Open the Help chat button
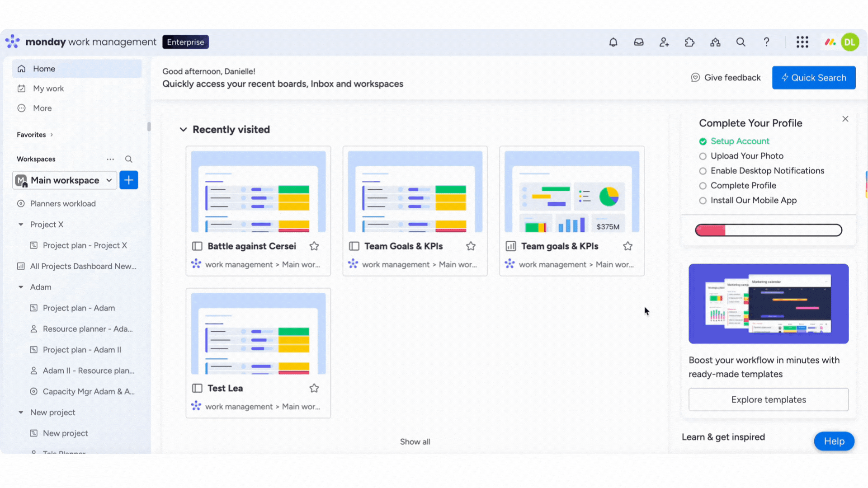868x488 pixels. point(834,441)
